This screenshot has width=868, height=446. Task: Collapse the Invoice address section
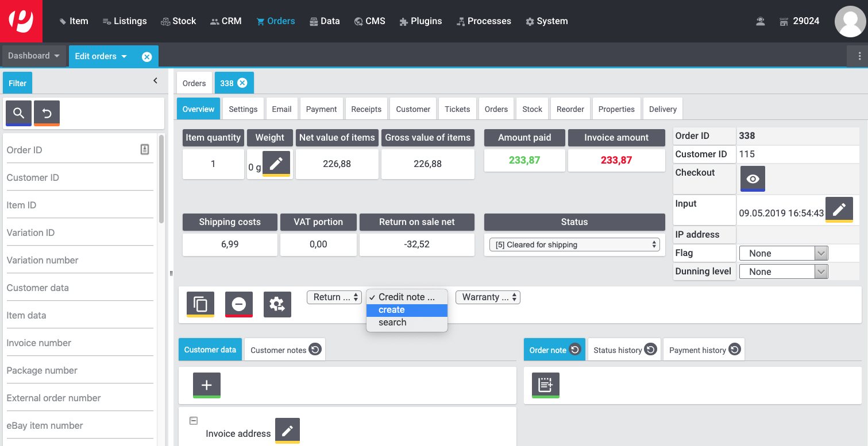pos(193,420)
